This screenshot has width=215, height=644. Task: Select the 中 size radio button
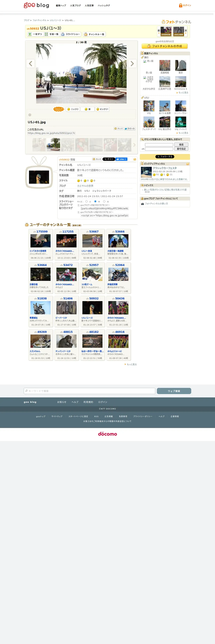[95, 201]
